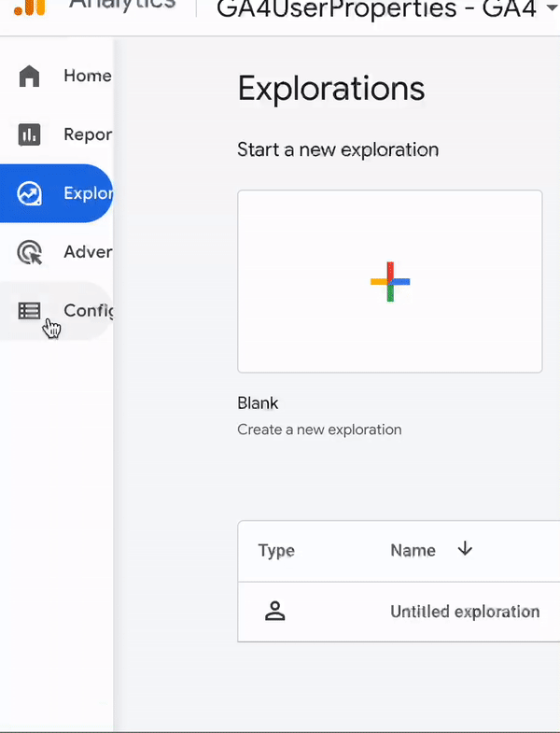Click the Explorations page heading
The image size is (560, 733).
(x=331, y=89)
